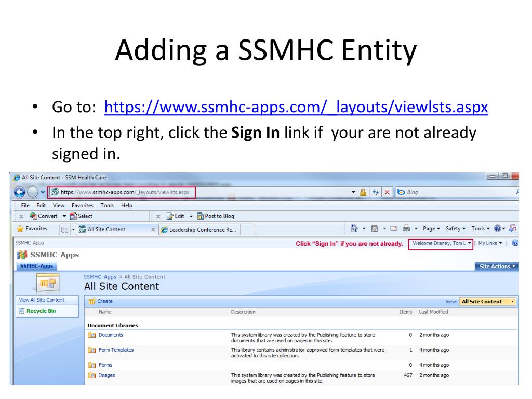532x399 pixels.
Task: Click the ssmhc-apps.com hyperlink in slide
Action: 296,107
